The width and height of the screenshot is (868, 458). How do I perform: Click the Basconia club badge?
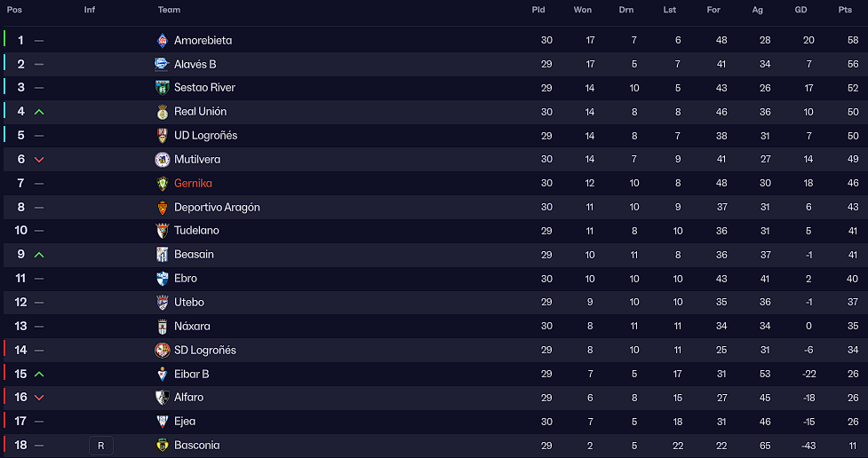pyautogui.click(x=163, y=446)
